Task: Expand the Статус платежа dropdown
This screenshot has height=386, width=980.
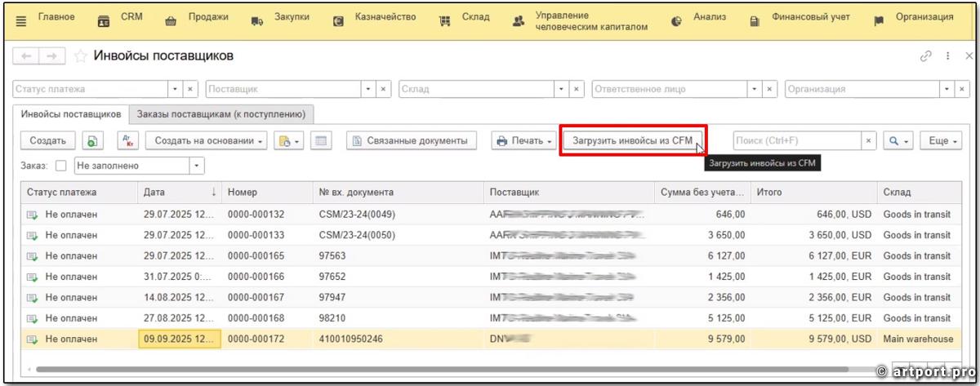Action: click(173, 89)
